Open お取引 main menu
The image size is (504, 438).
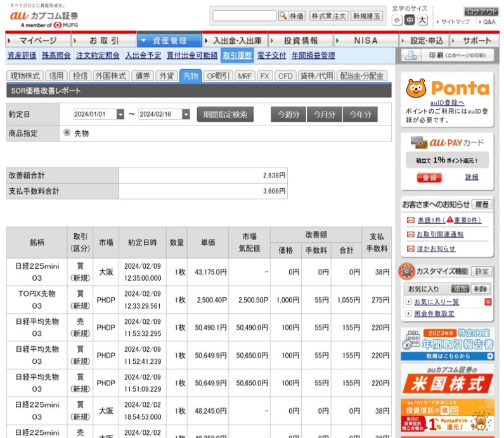(x=104, y=41)
